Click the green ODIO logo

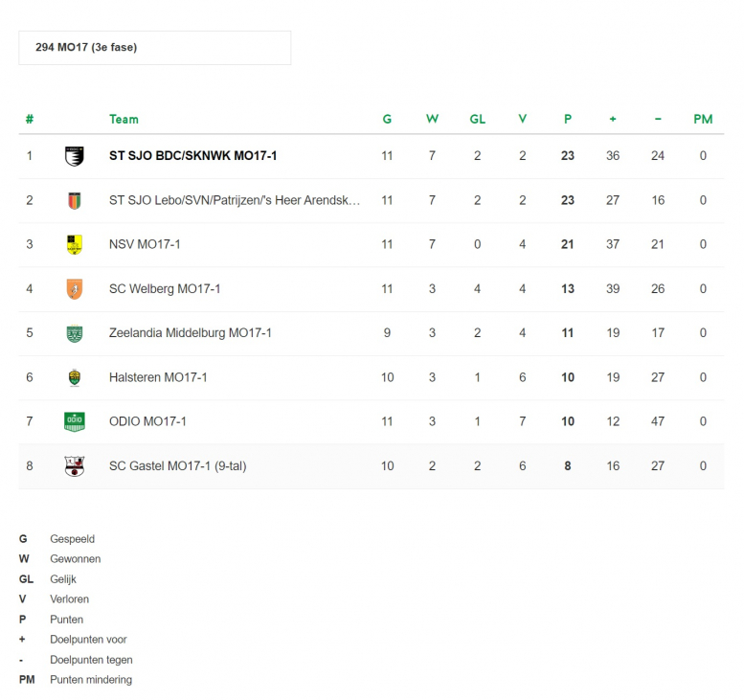coord(74,421)
